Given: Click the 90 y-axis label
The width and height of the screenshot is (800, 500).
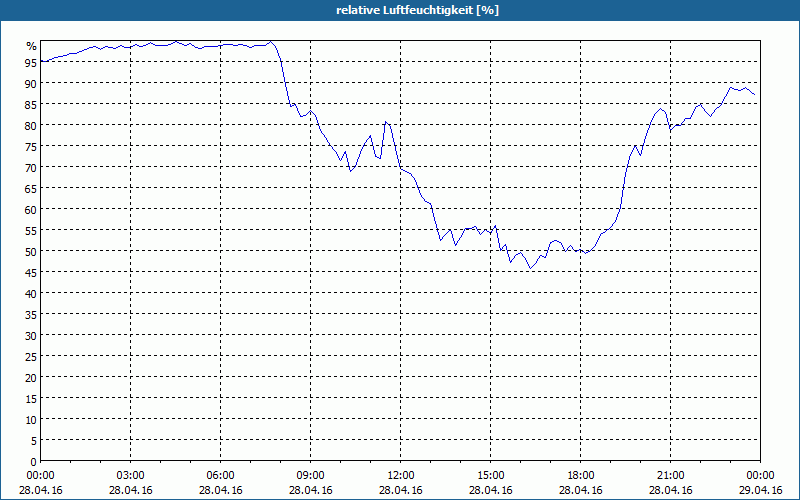Looking at the screenshot, I should 31,83.
